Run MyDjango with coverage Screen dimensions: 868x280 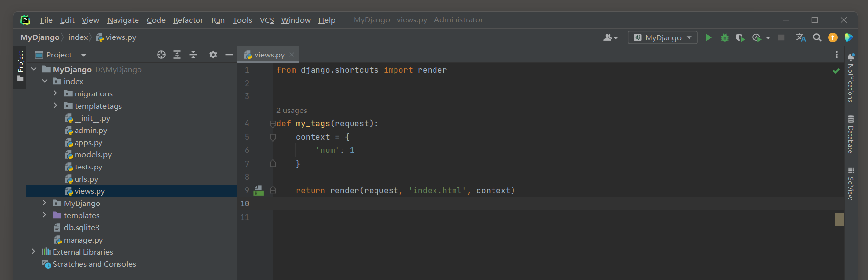point(740,37)
